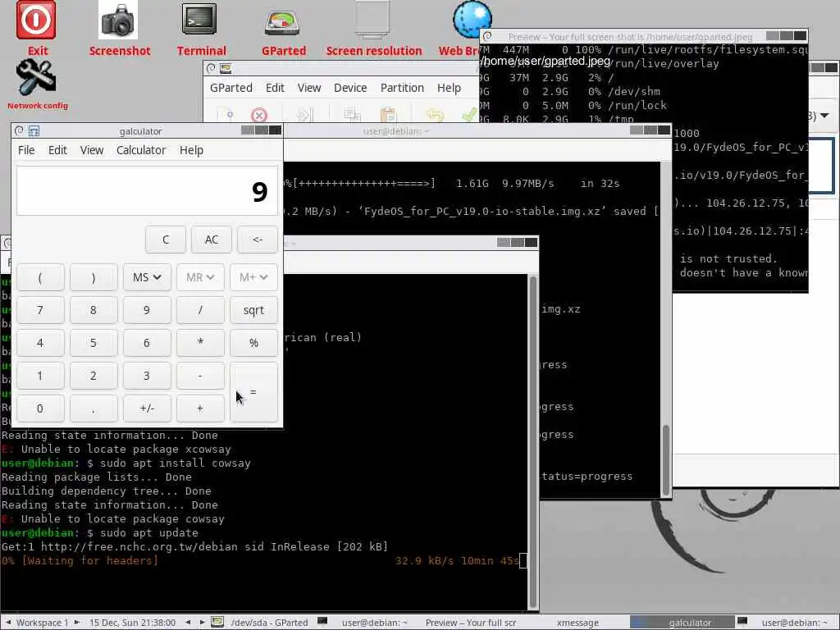
Task: Open galculator File menu
Action: click(26, 150)
